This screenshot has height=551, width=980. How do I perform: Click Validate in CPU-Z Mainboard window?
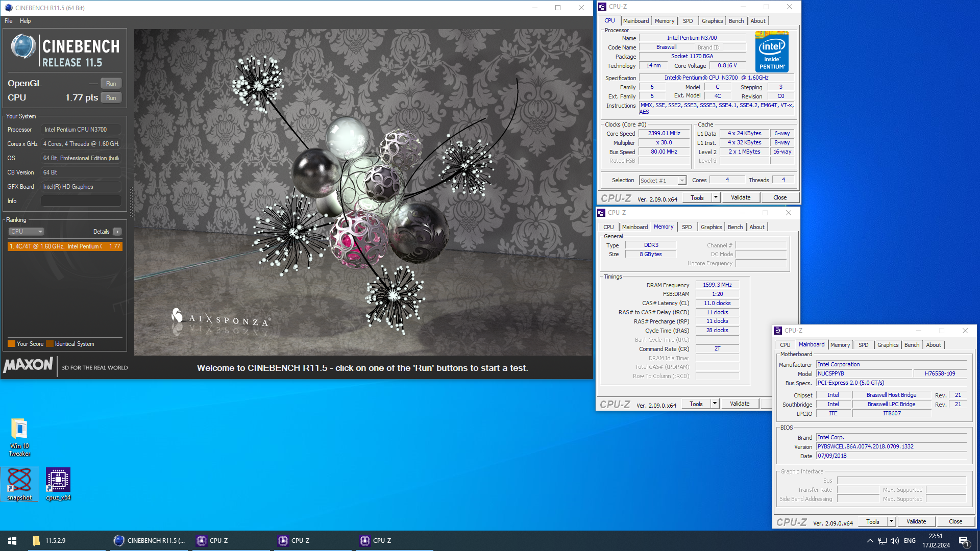[916, 521]
